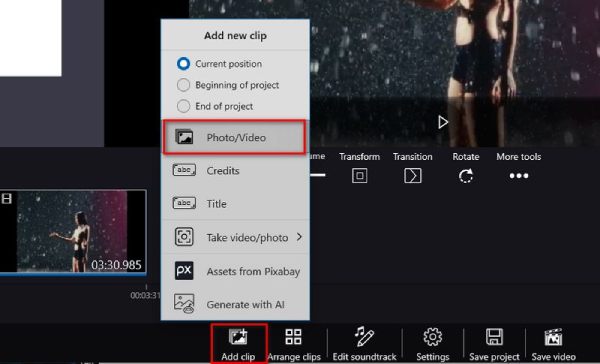Open More tools ellipsis
The image size is (600, 364).
519,176
